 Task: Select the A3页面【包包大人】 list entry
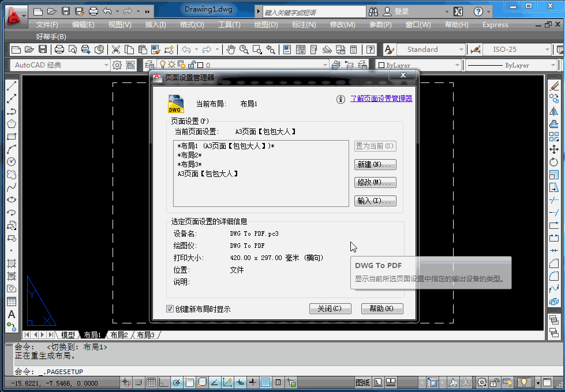(x=208, y=174)
